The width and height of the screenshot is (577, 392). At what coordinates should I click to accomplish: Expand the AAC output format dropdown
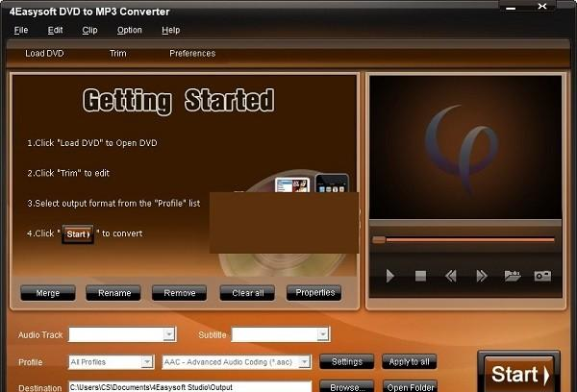(x=304, y=362)
